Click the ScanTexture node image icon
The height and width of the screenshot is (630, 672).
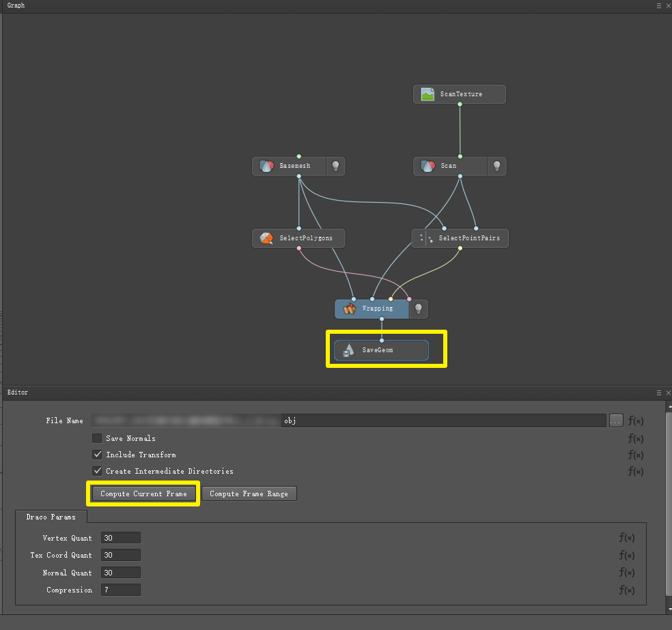coord(428,94)
